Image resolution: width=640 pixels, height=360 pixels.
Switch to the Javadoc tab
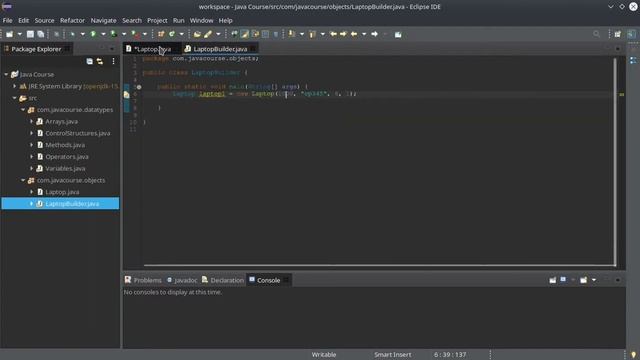(182, 280)
